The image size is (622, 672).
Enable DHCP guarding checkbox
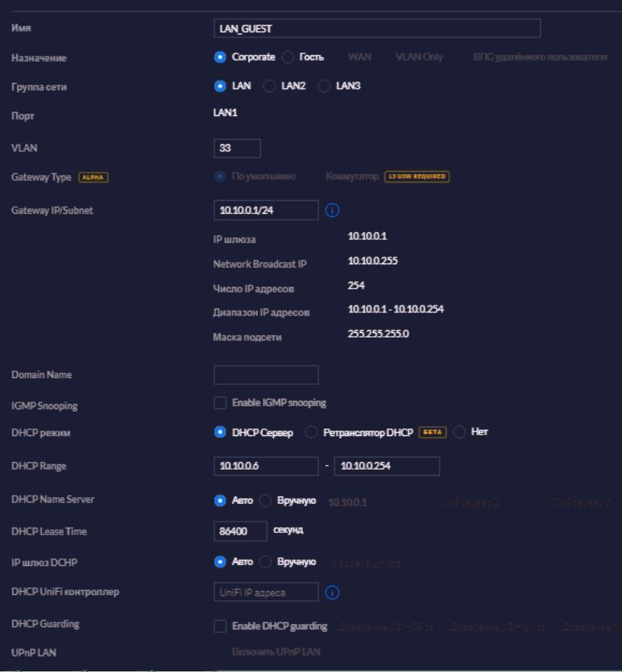(221, 626)
